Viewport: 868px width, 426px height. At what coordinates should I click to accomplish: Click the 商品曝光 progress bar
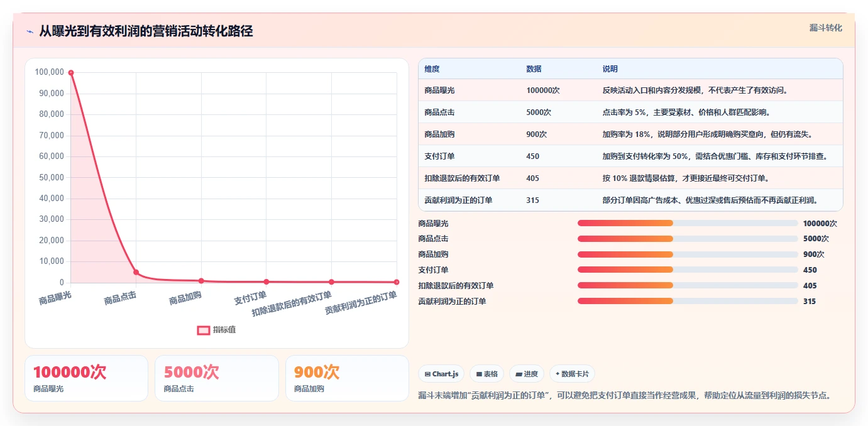point(688,223)
